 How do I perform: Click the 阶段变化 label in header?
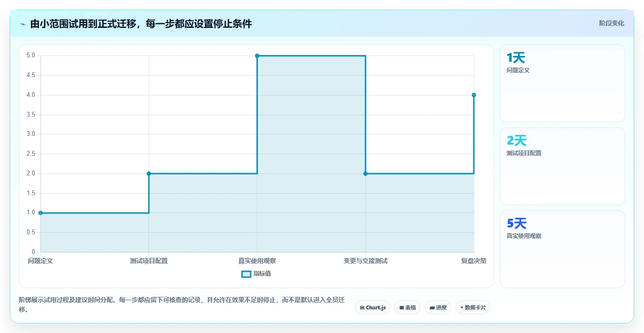[x=611, y=23]
